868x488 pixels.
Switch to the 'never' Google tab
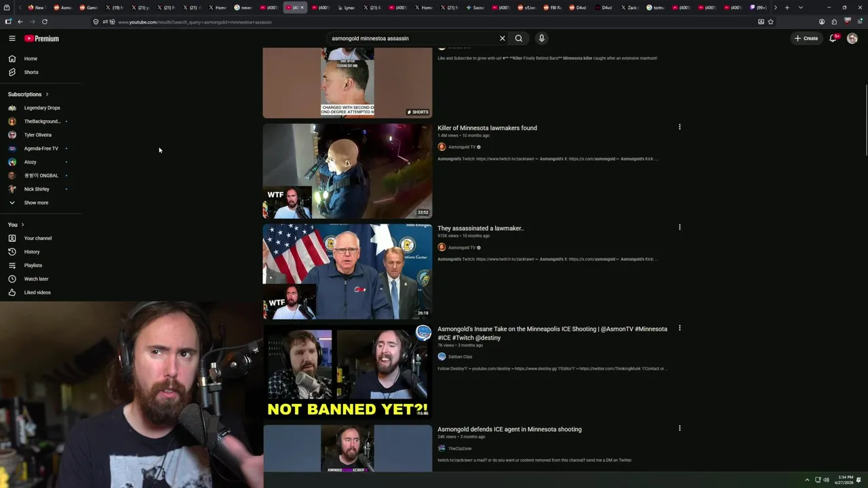pyautogui.click(x=244, y=7)
